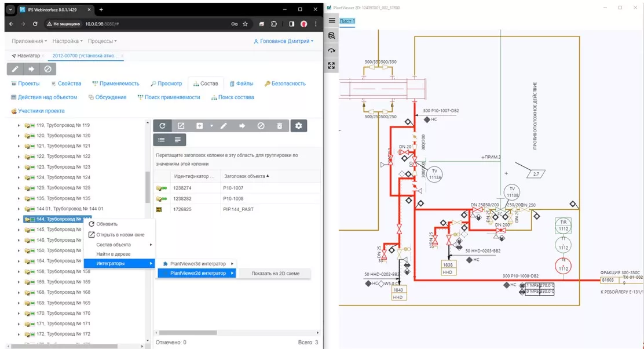644x349 pixels.
Task: Open the settings gear in the composition toolbar
Action: pos(299,126)
